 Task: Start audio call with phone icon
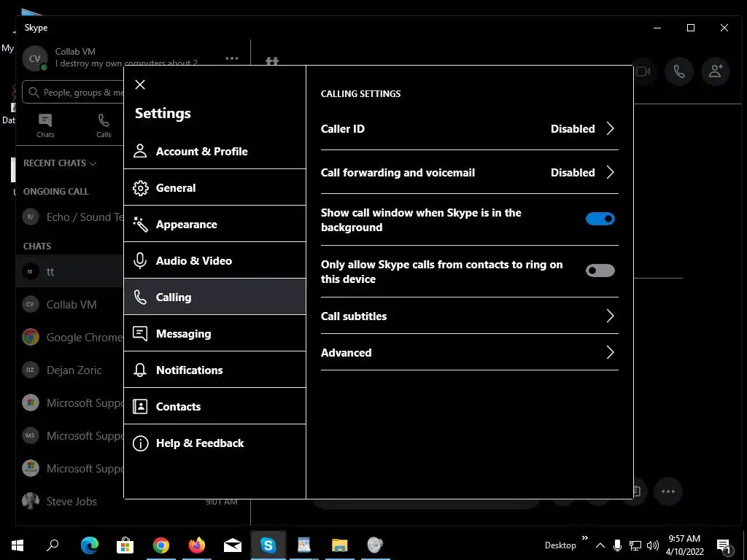[679, 71]
